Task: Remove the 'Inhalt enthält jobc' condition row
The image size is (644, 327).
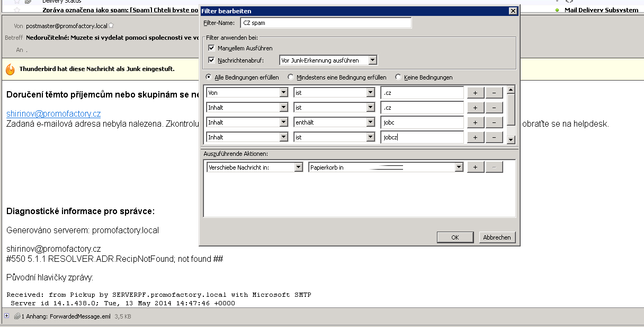Action: pos(494,122)
